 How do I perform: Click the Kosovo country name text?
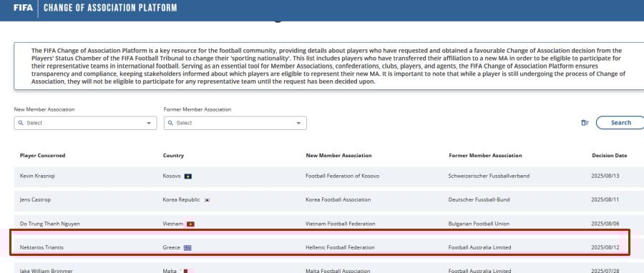172,176
